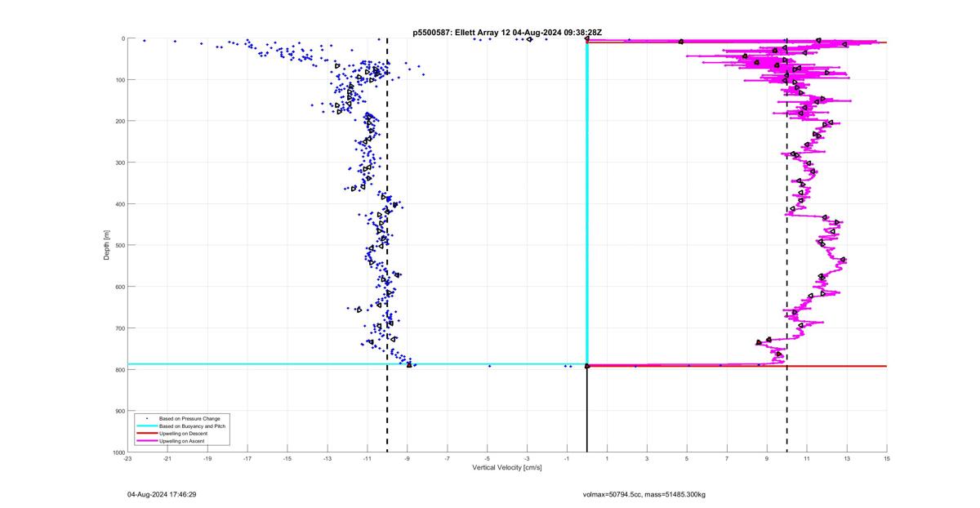The height and width of the screenshot is (508, 980).
Task: Click velocity axis tick label -5
Action: tap(488, 459)
